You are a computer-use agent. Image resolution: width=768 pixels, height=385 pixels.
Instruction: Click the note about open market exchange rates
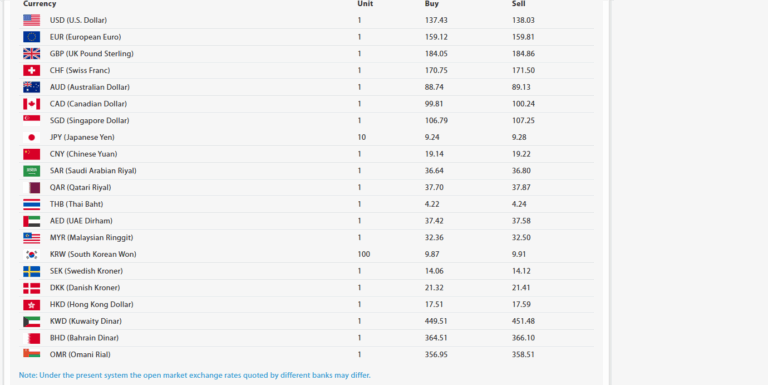click(195, 375)
